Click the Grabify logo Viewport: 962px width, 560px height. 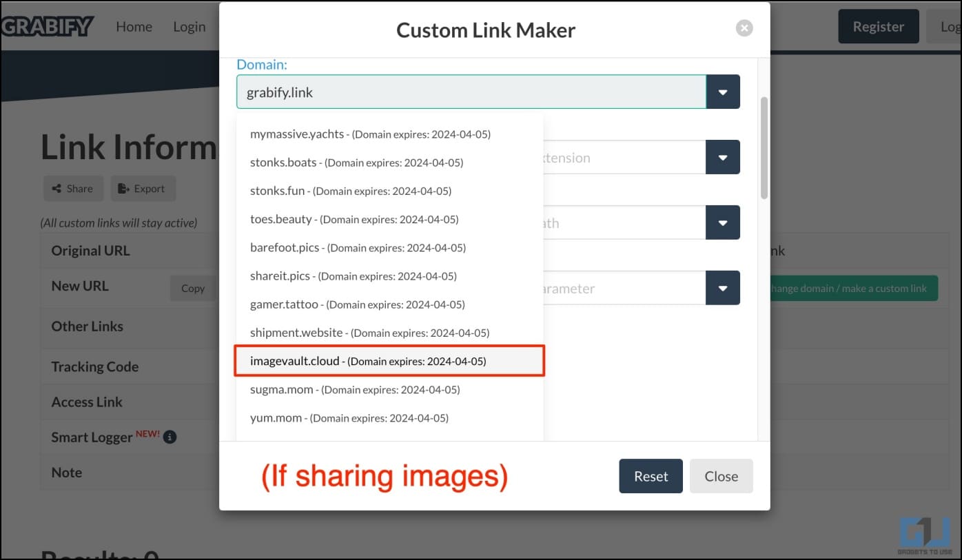[x=47, y=26]
